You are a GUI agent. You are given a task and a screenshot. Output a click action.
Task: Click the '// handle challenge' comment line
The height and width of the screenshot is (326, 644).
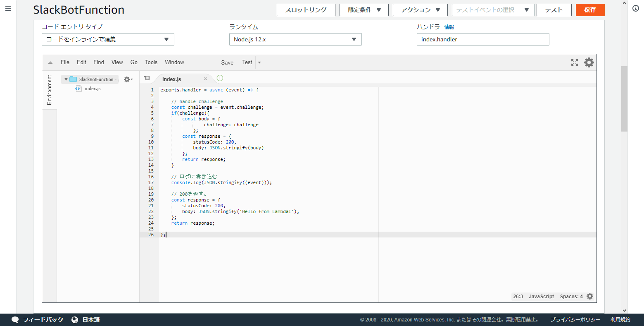point(197,101)
